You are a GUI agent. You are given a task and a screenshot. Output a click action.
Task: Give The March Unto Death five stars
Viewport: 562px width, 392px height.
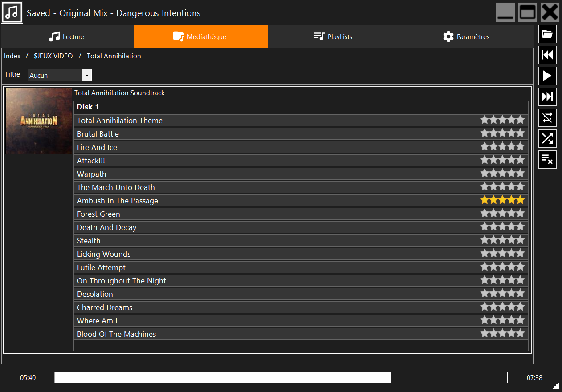click(x=520, y=186)
